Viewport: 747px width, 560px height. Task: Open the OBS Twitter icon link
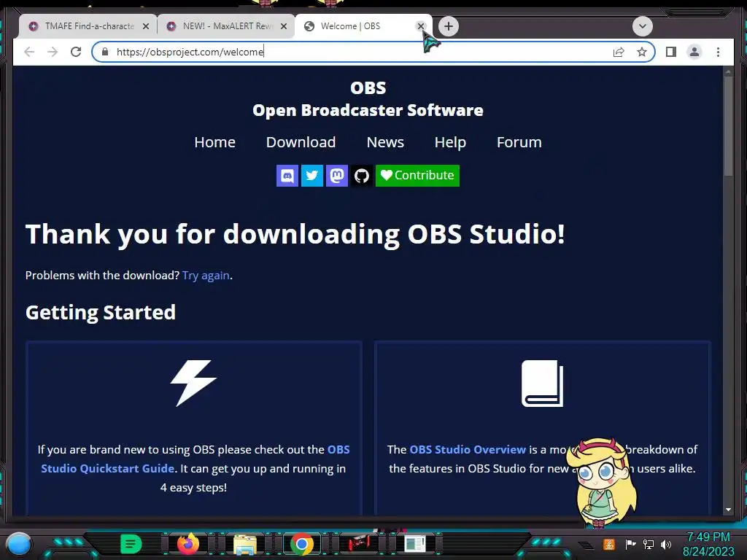pos(312,176)
